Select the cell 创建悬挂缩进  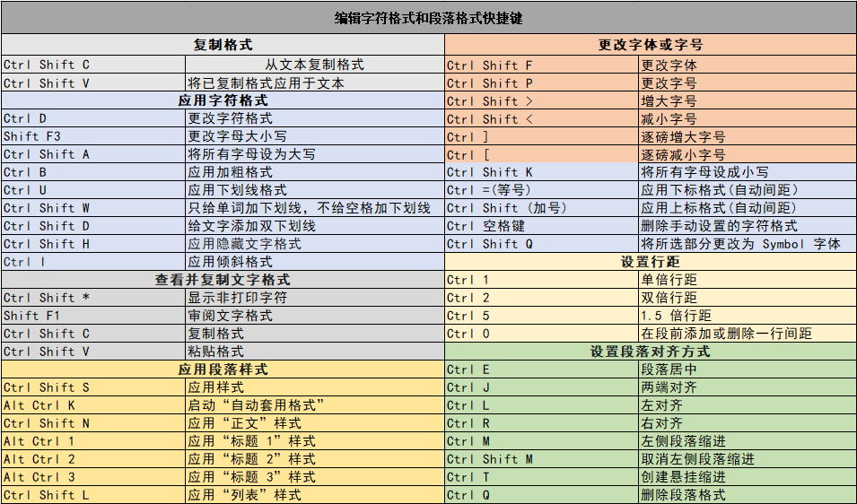[x=748, y=477]
